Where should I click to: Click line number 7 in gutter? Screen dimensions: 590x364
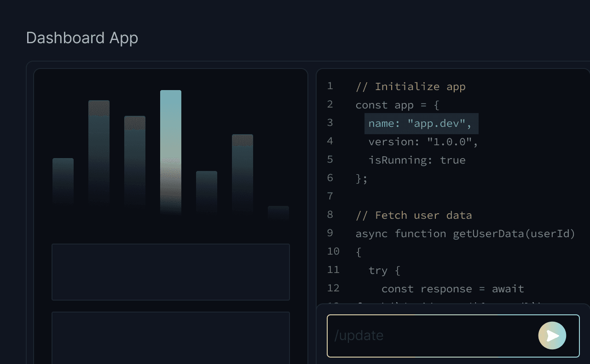(x=330, y=196)
